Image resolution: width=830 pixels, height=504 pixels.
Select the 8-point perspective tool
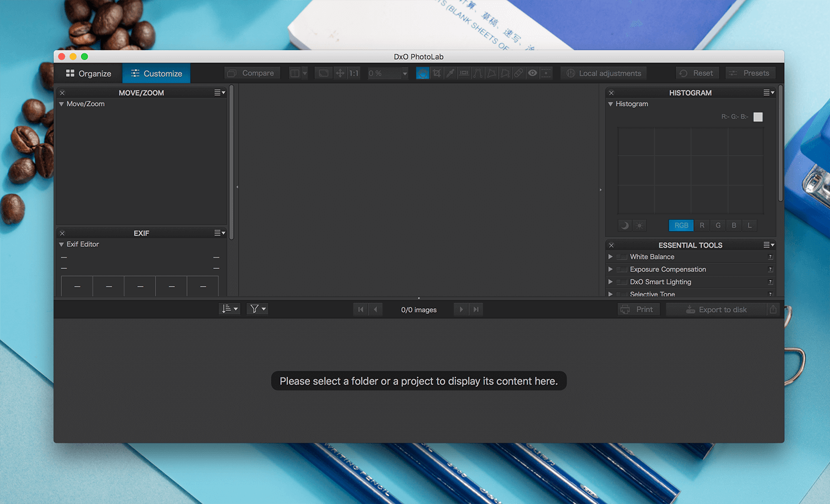pyautogui.click(x=505, y=73)
